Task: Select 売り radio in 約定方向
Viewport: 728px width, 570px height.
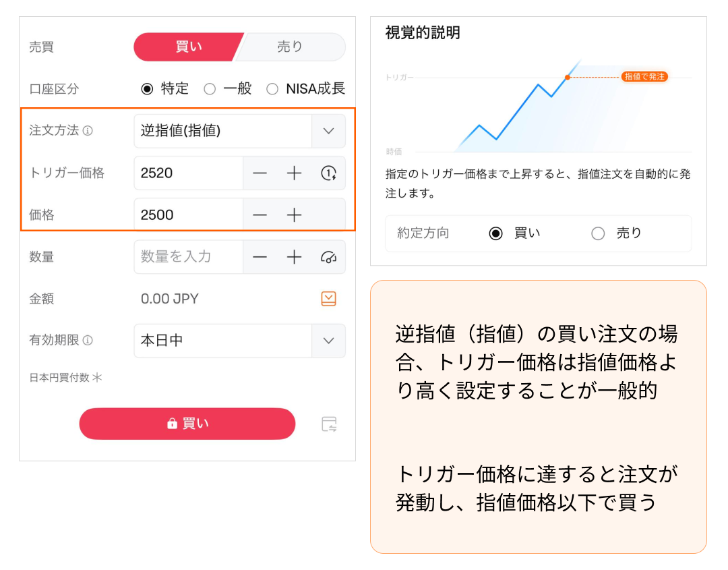Action: 598,233
